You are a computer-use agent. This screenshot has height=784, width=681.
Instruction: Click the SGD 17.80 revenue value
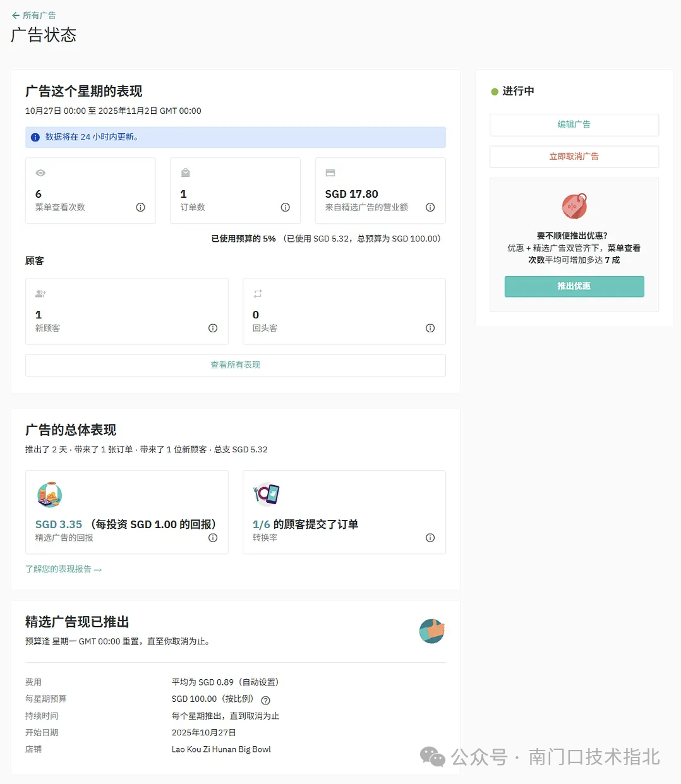tap(352, 194)
